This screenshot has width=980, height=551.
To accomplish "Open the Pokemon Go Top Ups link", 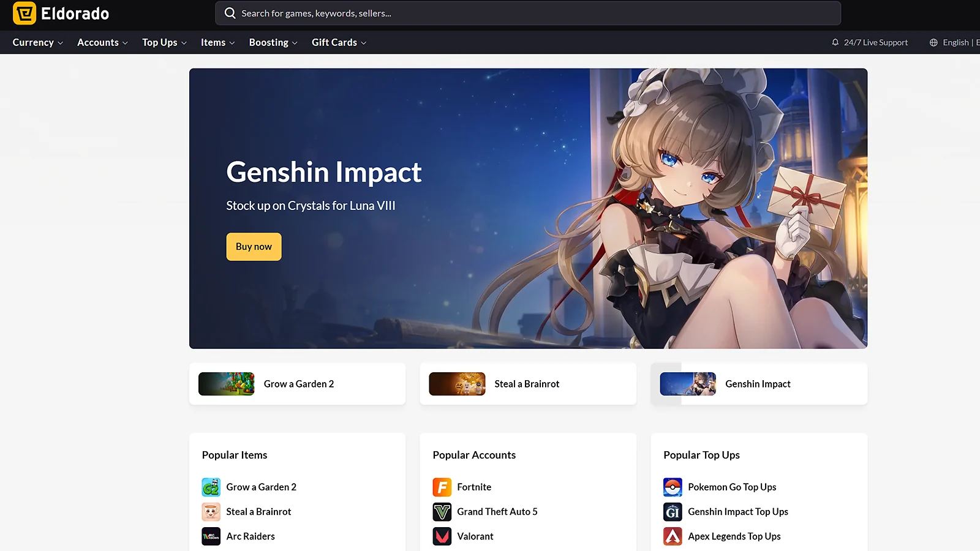I will (x=732, y=487).
